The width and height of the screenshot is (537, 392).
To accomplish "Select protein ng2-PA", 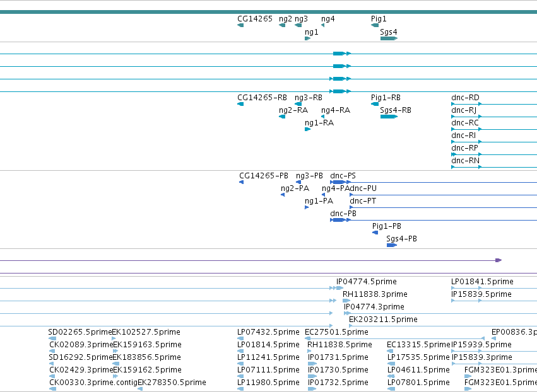I will click(283, 195).
